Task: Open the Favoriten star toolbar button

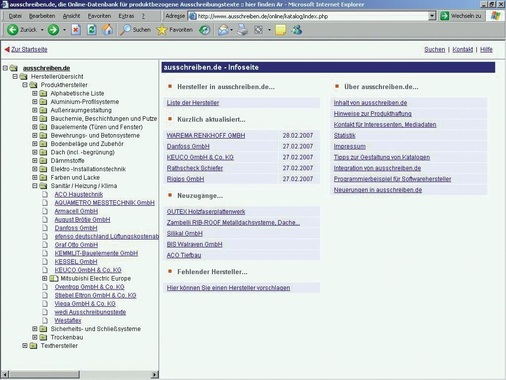Action: (175, 30)
